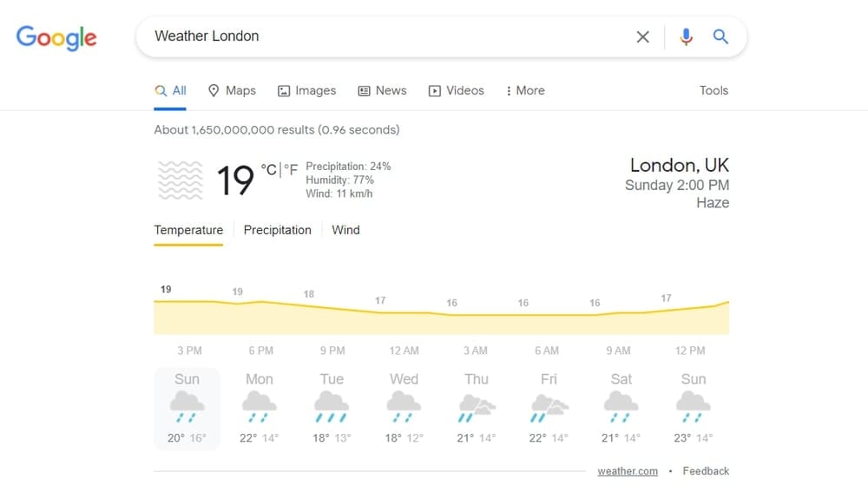Switch to the Precipitation tab

pyautogui.click(x=277, y=230)
